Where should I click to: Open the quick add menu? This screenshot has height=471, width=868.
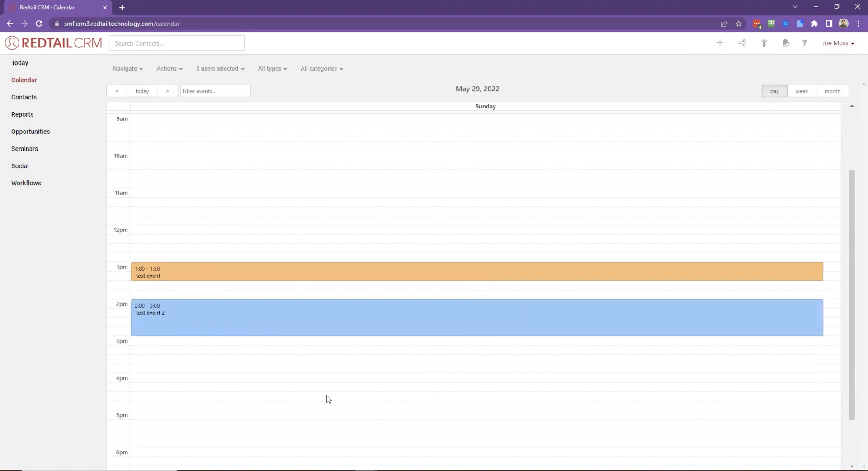(x=720, y=43)
